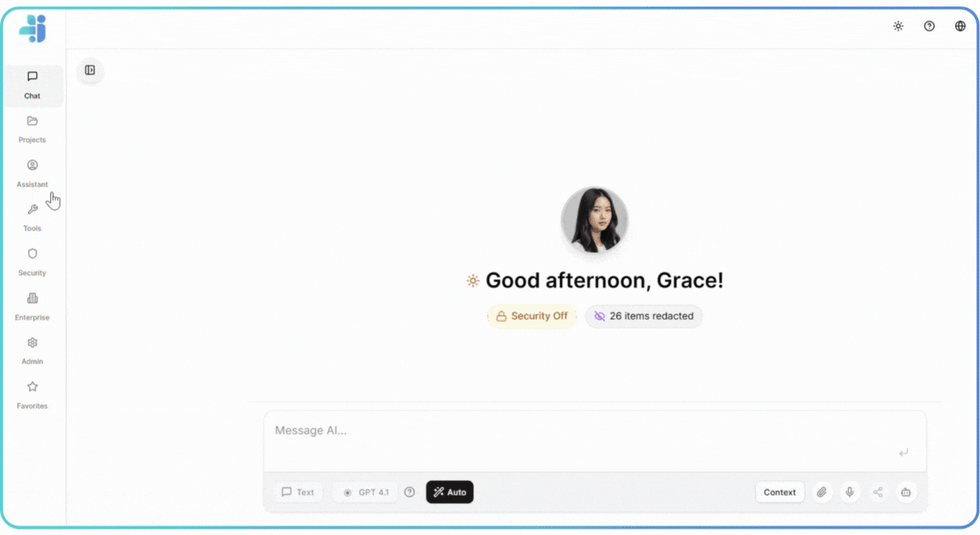Open the Projects folder section
Screen dimensions: 980x535
click(x=32, y=130)
